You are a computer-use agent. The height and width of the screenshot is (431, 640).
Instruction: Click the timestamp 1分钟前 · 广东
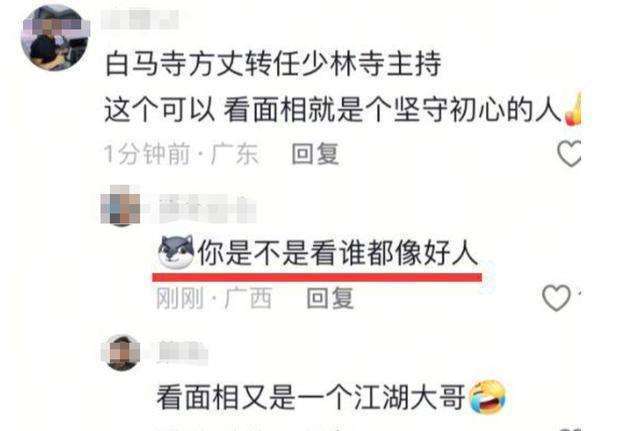[182, 154]
